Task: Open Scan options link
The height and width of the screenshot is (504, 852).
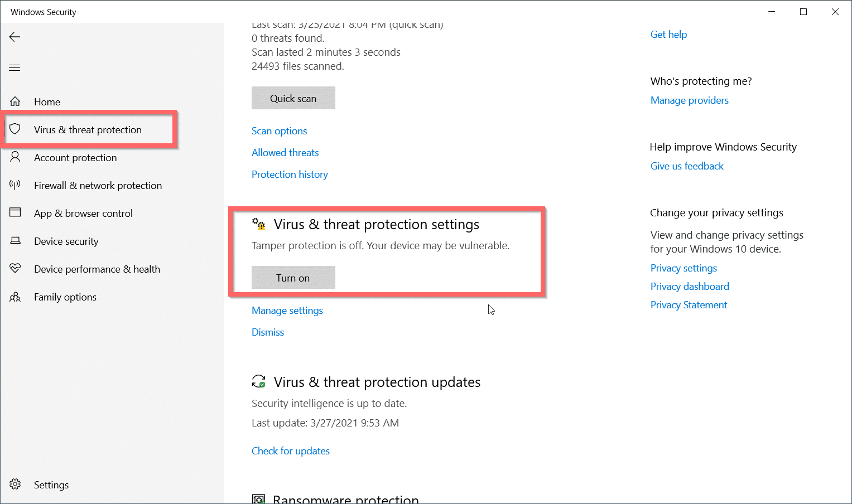Action: (280, 131)
